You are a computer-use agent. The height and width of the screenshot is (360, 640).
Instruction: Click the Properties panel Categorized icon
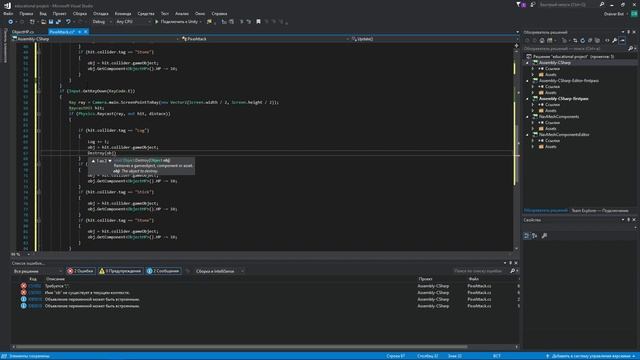pyautogui.click(x=527, y=236)
